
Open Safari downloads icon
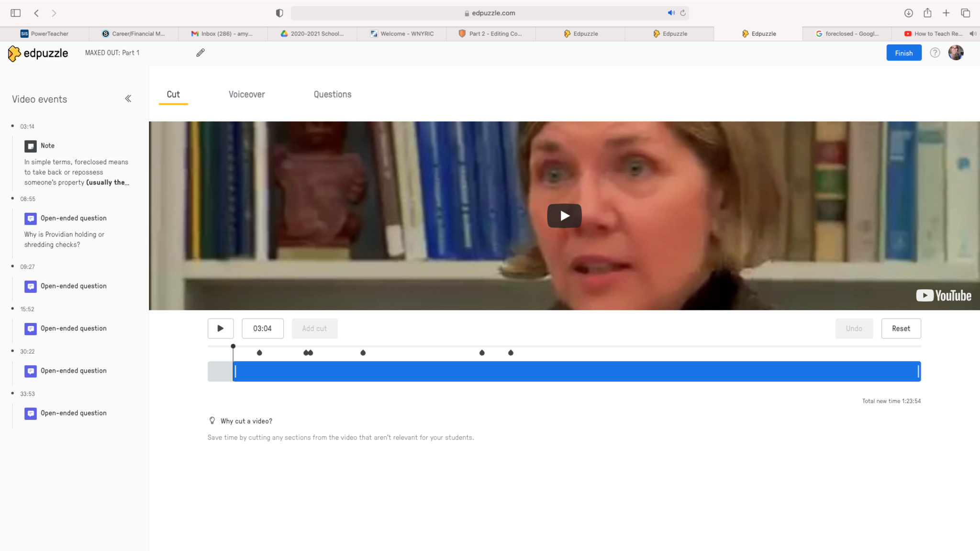pos(908,13)
